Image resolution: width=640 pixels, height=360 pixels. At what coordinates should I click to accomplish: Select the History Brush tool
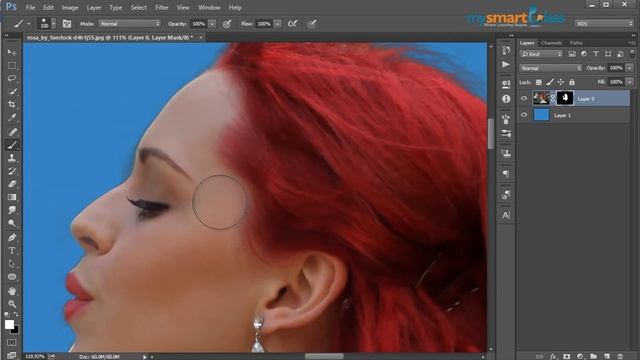(x=12, y=171)
